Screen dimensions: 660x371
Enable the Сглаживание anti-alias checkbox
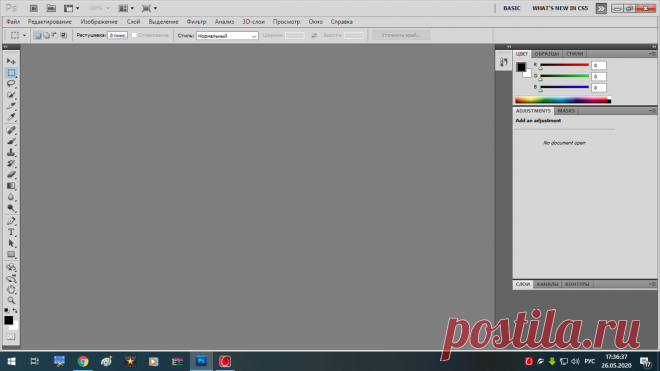[134, 35]
